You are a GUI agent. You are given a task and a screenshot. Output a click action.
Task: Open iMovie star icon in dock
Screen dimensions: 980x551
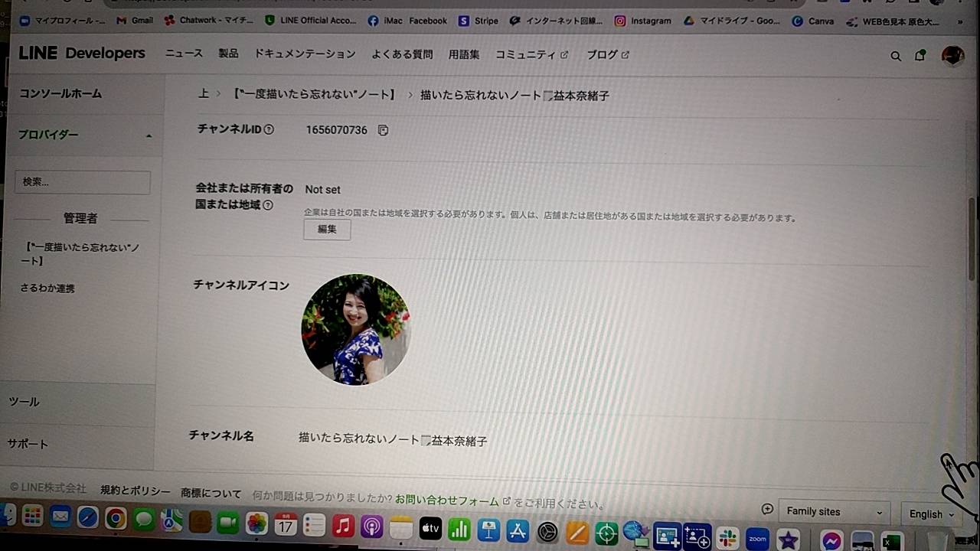point(787,540)
